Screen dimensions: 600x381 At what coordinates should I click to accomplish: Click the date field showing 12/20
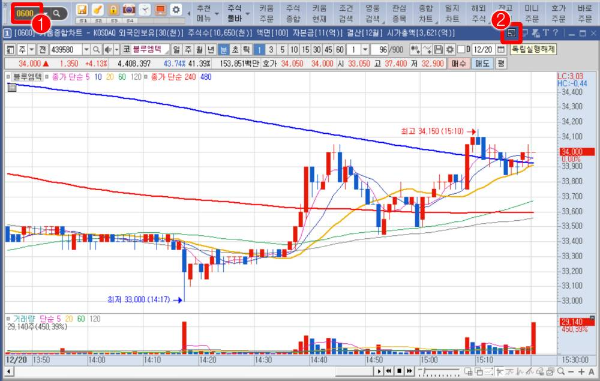(x=483, y=49)
